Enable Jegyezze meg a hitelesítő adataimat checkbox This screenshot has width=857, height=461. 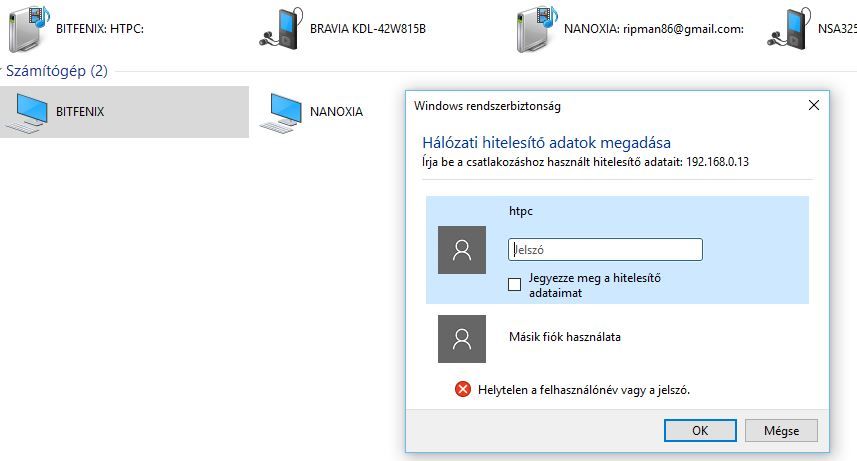[x=514, y=284]
